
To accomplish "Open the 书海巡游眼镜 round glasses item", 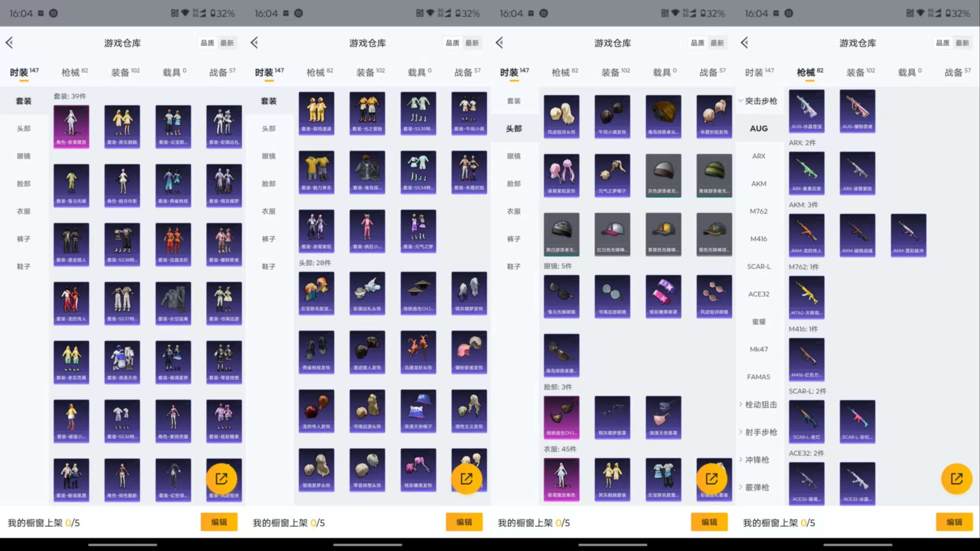I will [x=612, y=296].
